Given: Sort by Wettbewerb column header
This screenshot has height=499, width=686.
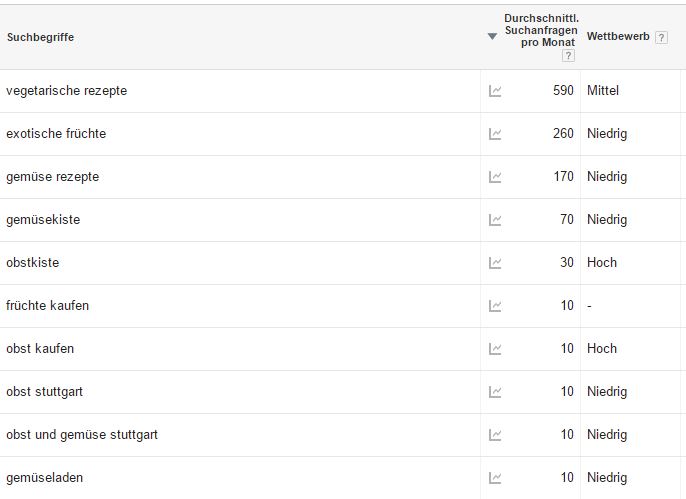Looking at the screenshot, I should (618, 36).
